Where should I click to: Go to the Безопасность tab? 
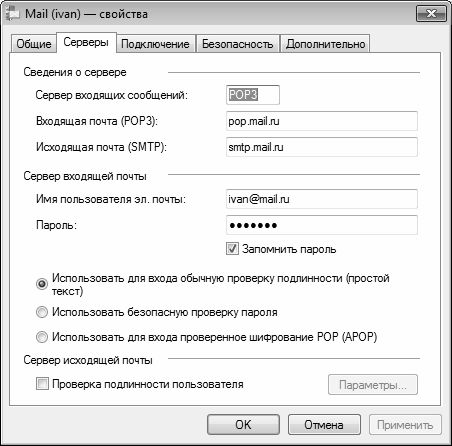pos(237,44)
